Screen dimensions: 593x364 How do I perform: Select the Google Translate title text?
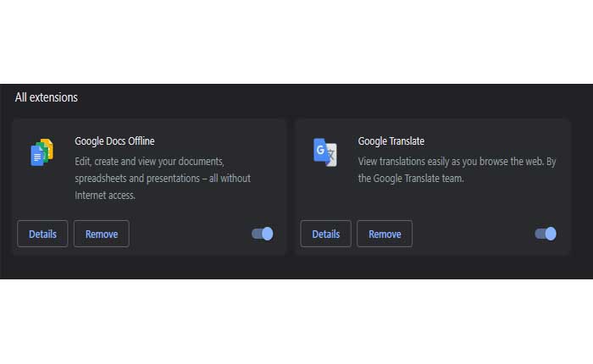[x=391, y=141]
